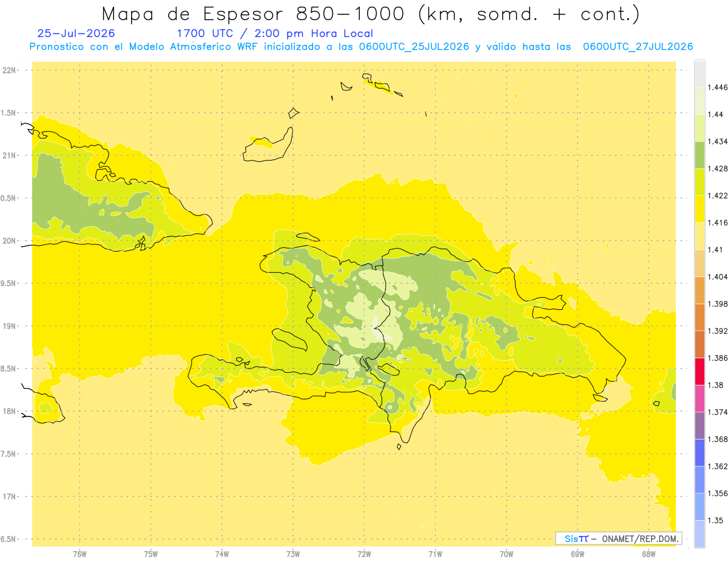Viewport: 728px width, 562px height.
Task: Click the 19N latitude label
Action: point(10,326)
